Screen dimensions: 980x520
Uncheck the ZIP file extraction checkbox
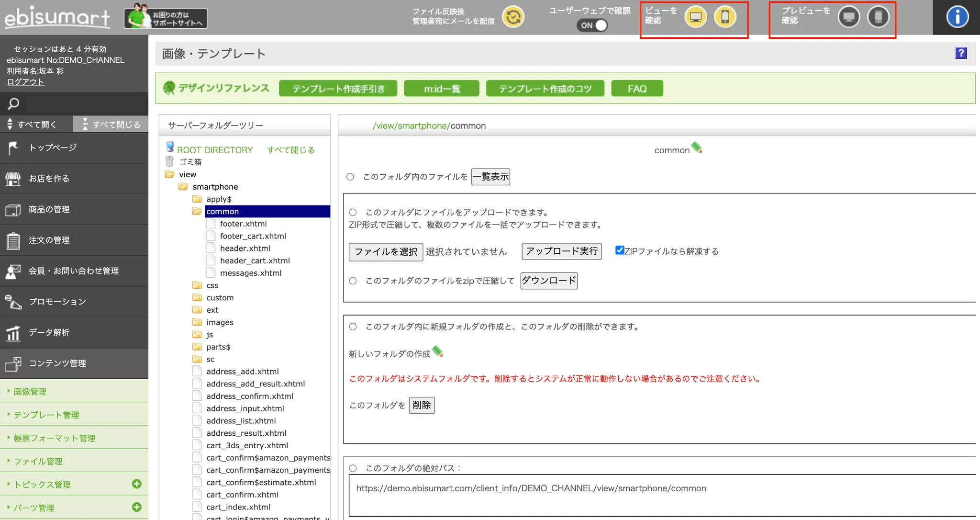click(620, 250)
